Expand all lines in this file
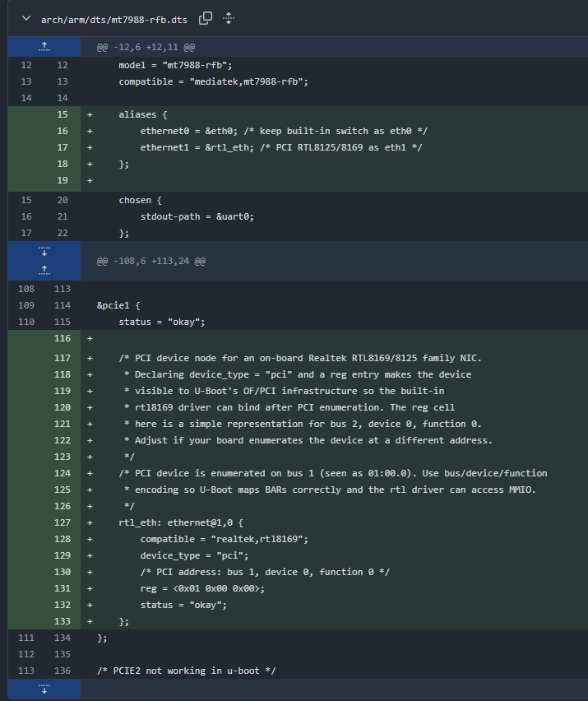Image resolution: width=588 pixels, height=701 pixels. 229,18
